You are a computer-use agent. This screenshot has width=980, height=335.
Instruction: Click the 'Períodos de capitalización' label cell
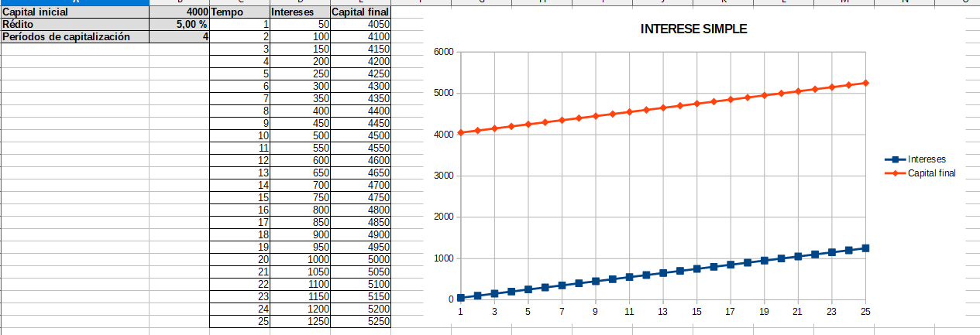pos(74,36)
